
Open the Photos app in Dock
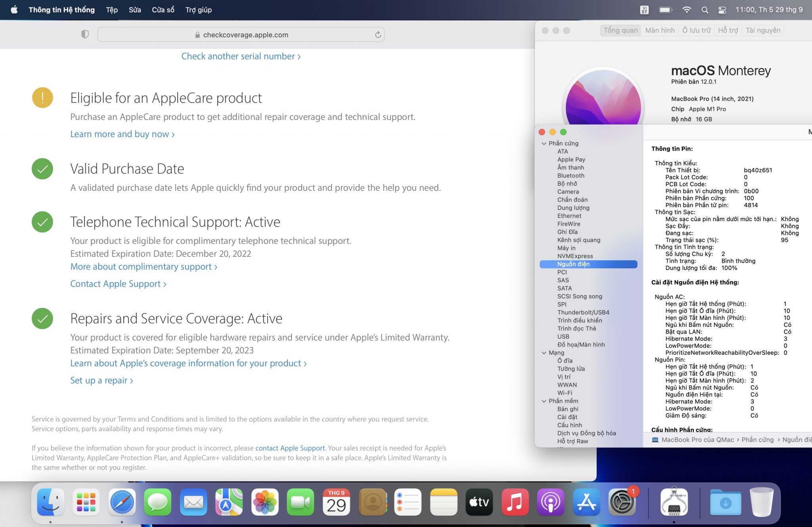click(264, 502)
